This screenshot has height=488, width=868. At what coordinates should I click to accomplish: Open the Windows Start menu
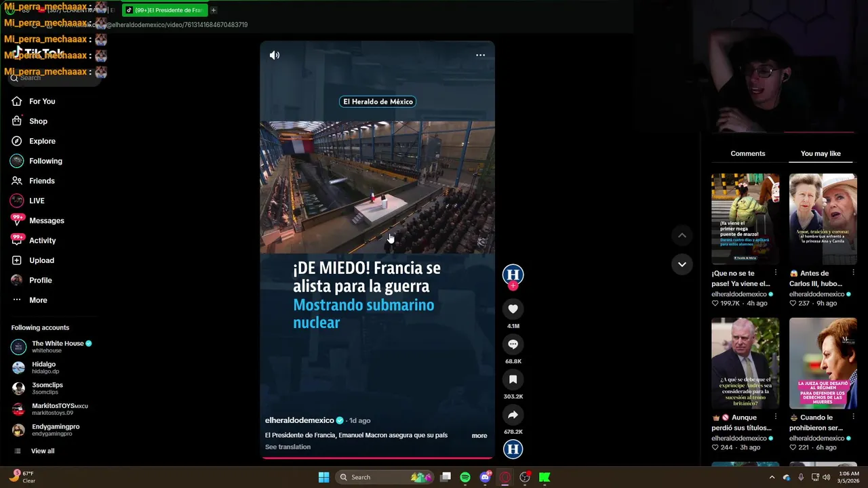point(323,477)
